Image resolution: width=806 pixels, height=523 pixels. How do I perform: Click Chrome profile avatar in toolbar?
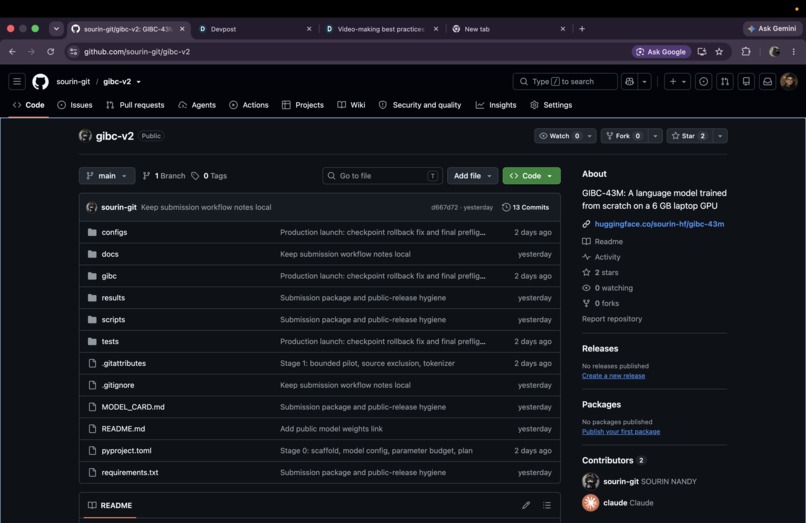[774, 51]
